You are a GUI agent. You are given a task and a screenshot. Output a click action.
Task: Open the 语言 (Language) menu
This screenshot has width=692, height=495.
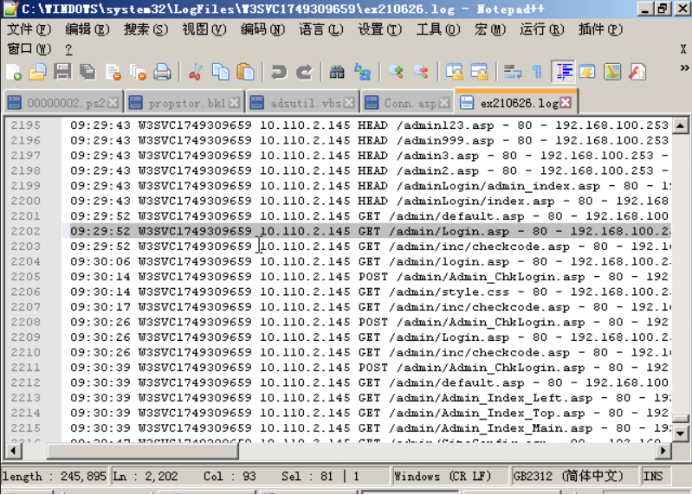(x=319, y=30)
